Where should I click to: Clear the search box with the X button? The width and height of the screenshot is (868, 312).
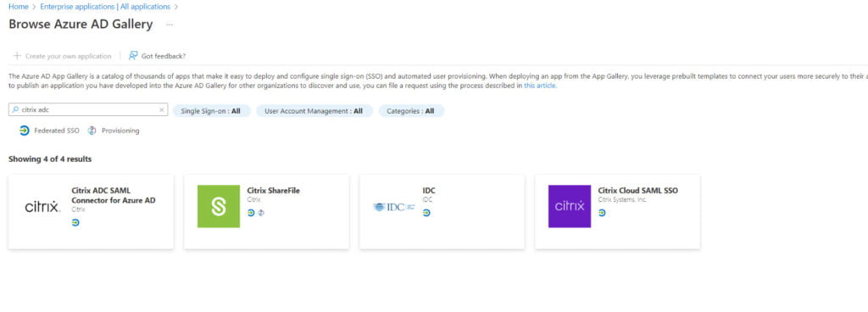tap(162, 110)
